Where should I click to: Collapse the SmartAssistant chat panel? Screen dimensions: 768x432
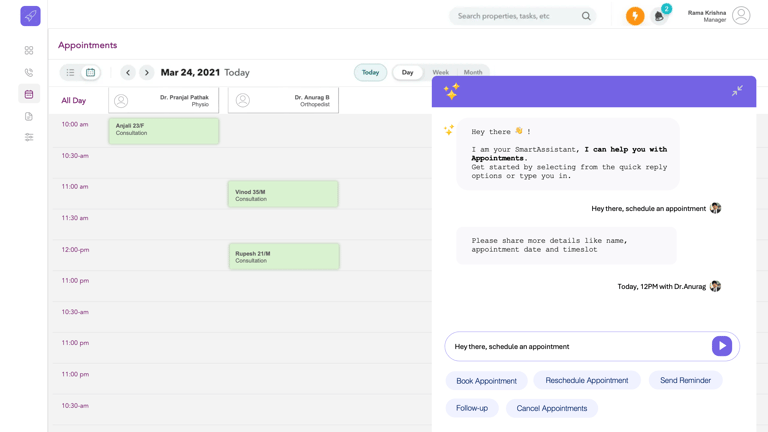click(737, 91)
